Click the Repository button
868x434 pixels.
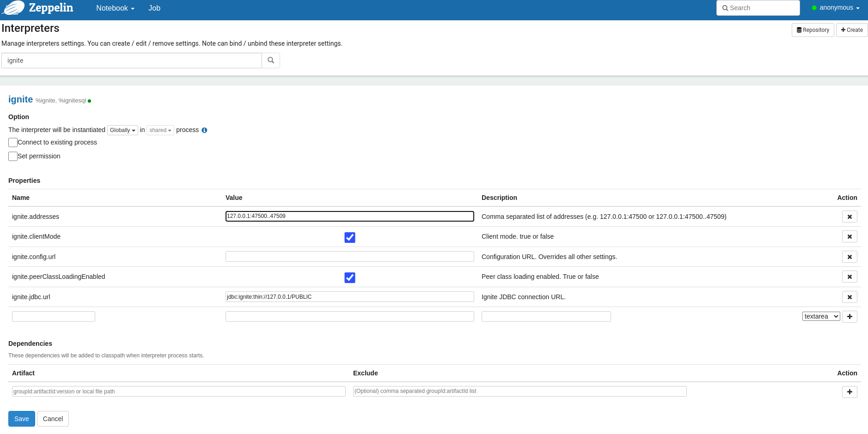(813, 30)
